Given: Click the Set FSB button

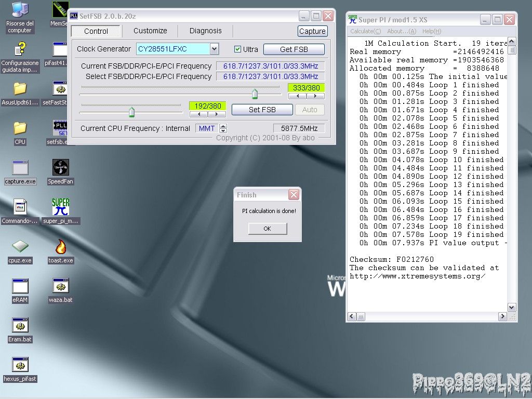Looking at the screenshot, I should tap(262, 110).
